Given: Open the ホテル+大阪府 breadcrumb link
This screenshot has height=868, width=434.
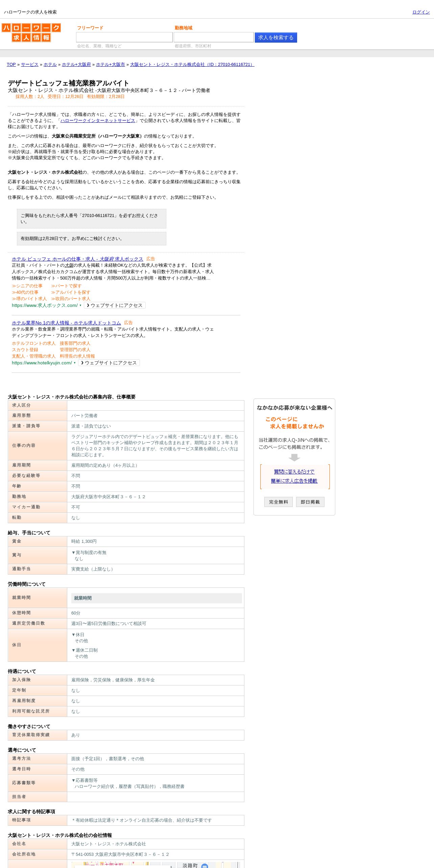Looking at the screenshot, I should 76,65.
